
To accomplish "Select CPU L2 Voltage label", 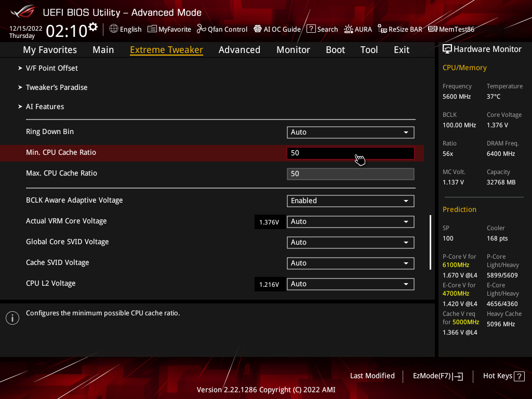I will point(50,283).
